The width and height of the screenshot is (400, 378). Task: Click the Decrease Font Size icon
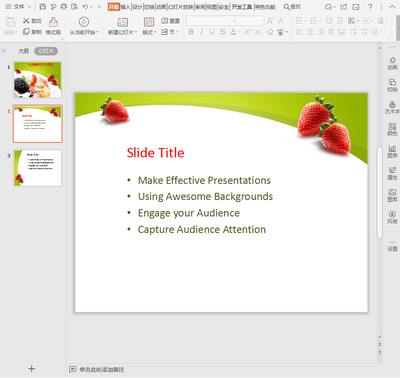click(x=281, y=21)
